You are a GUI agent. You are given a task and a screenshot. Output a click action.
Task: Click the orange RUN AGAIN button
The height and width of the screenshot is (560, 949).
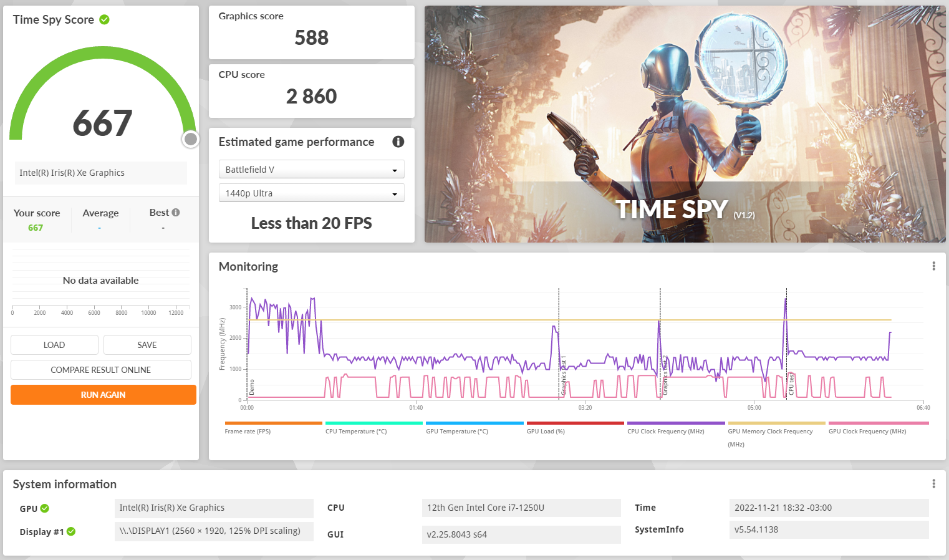[x=104, y=395]
